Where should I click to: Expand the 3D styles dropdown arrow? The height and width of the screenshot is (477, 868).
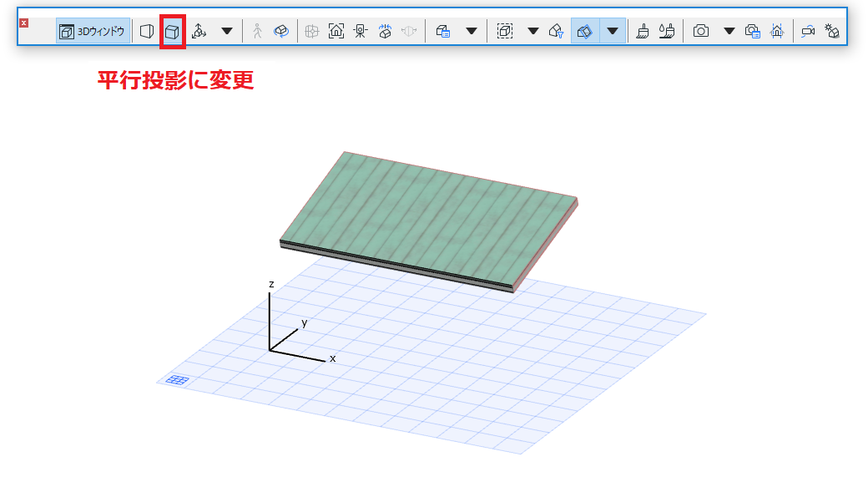tap(472, 31)
